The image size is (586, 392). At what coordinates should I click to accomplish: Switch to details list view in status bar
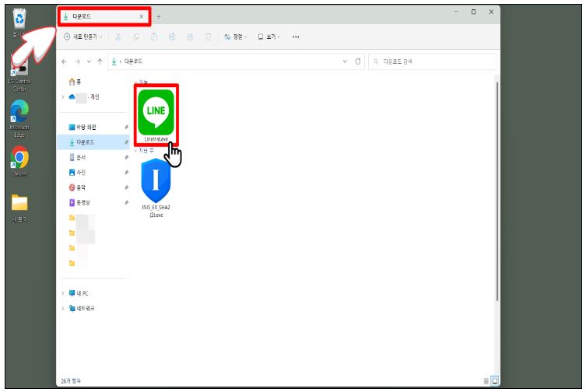(486, 381)
